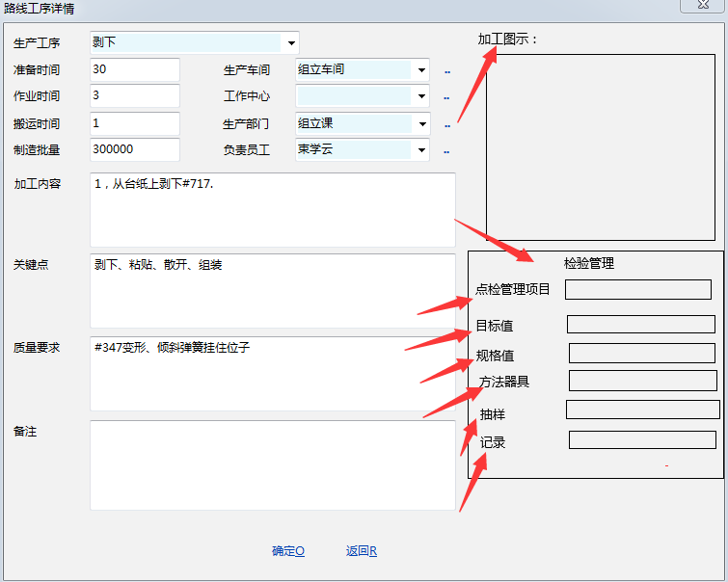Expand the 生产部门 dropdown showing 组立课
Viewport: 728px width, 582px height.
[421, 124]
